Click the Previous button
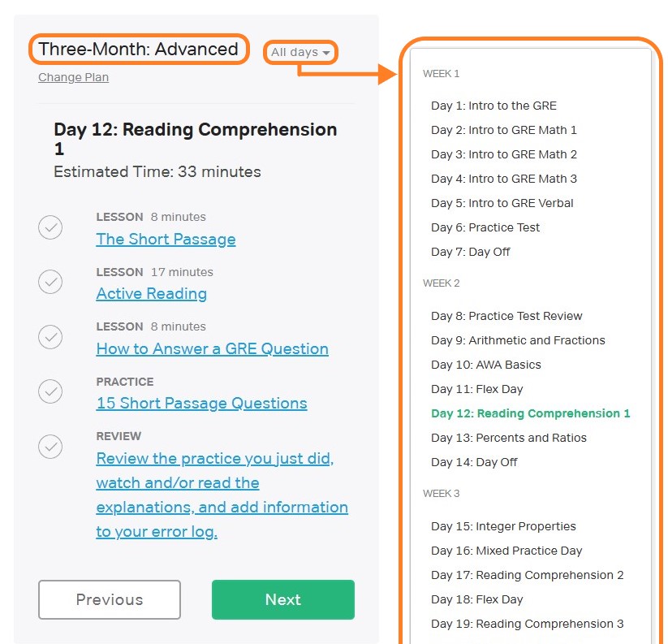 109,599
